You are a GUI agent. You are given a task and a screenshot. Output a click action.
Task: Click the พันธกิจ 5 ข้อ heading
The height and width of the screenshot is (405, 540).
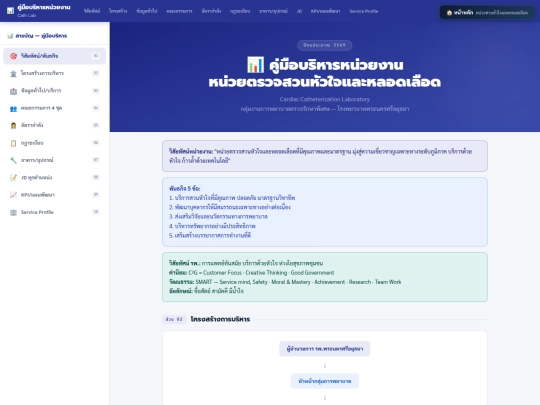click(x=185, y=188)
